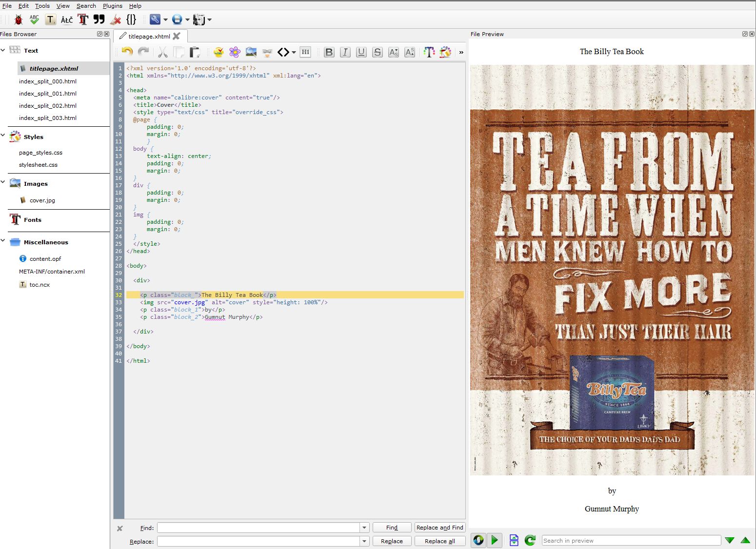Click the Search in preview field
Screen dimensions: 756x549
(631, 540)
